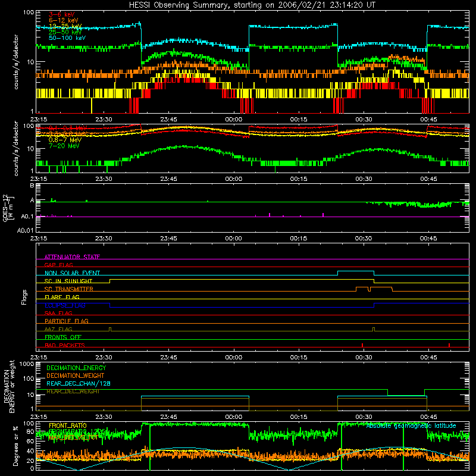Click the BAD_PACKETS red spike near 00:30

tap(362, 345)
